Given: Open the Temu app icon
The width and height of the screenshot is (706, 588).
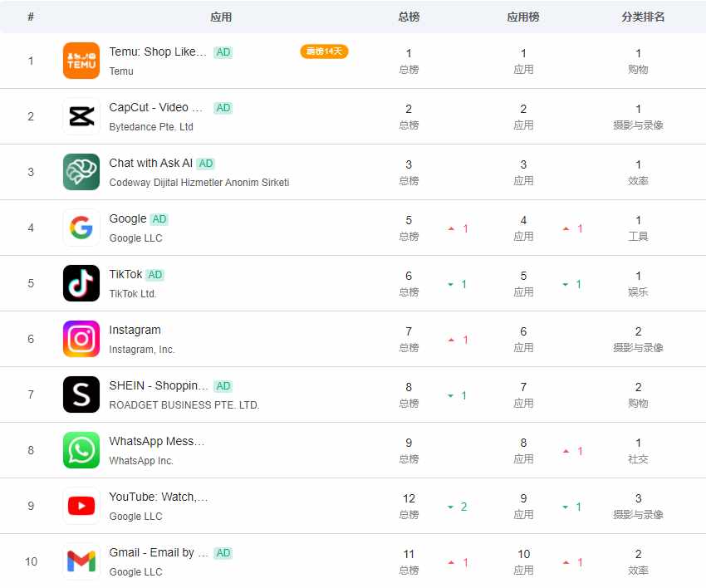Looking at the screenshot, I should (x=81, y=61).
